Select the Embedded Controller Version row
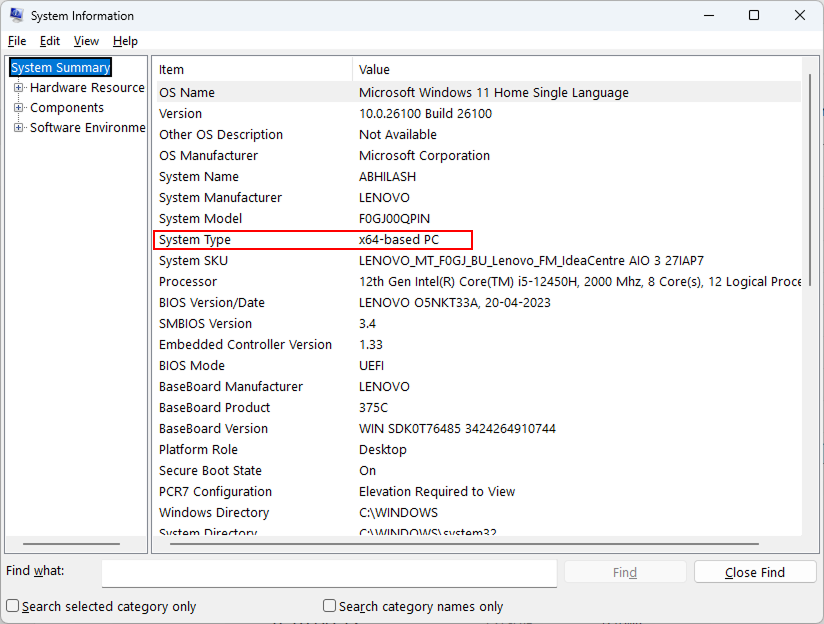The height and width of the screenshot is (624, 824). point(478,345)
